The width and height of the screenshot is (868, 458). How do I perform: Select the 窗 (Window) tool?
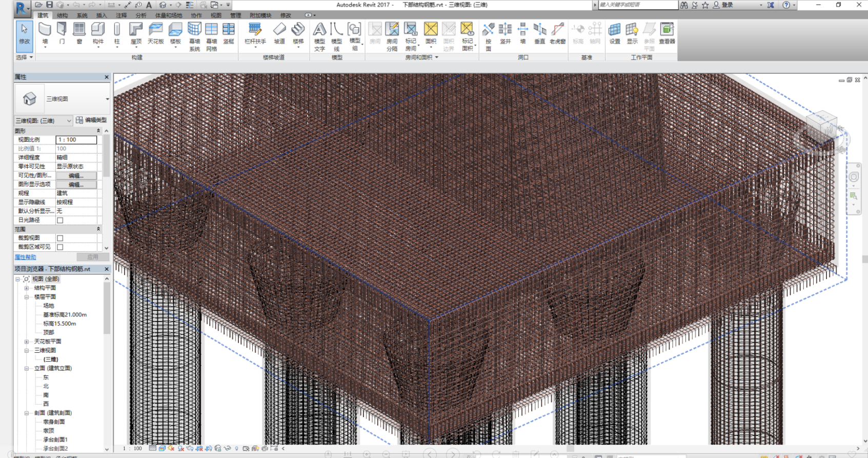point(79,34)
